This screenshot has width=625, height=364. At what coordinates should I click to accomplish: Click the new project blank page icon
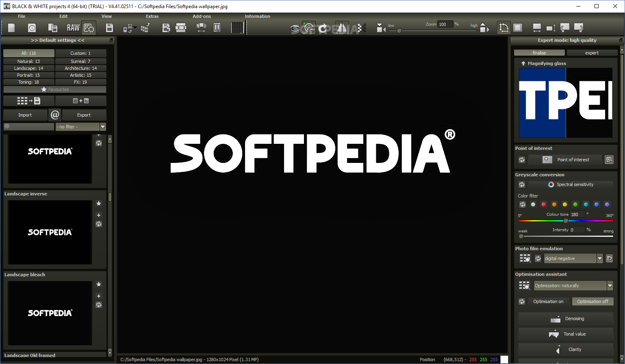click(11, 28)
